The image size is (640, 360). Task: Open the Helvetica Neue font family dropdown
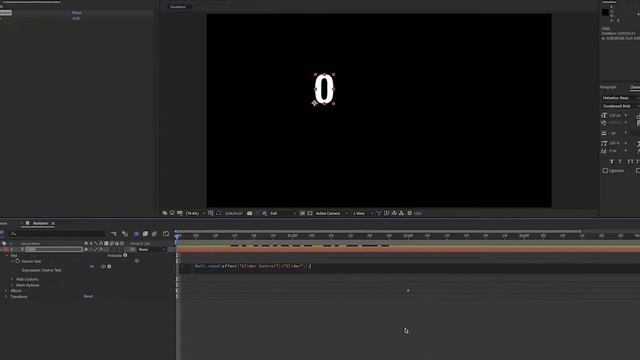coord(620,98)
